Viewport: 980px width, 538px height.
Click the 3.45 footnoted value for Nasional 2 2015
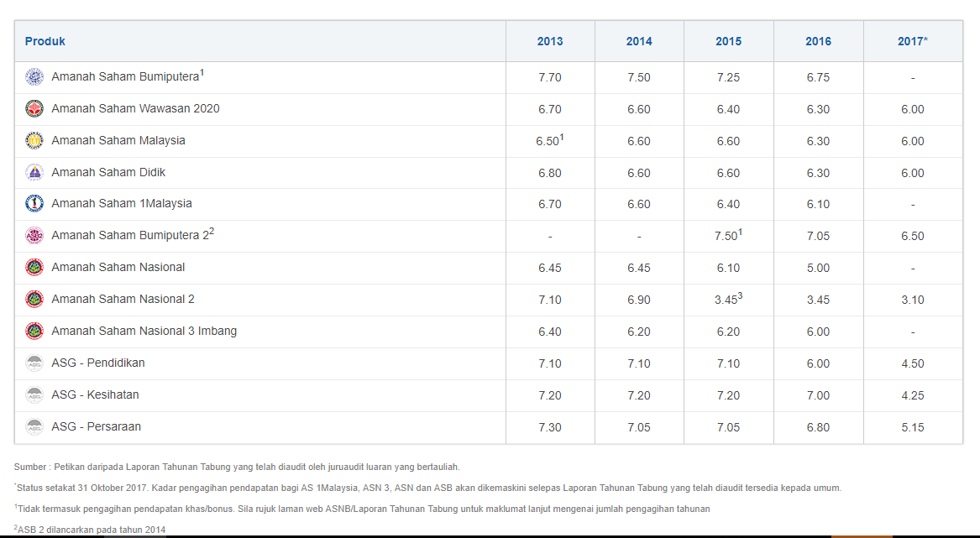(x=729, y=299)
